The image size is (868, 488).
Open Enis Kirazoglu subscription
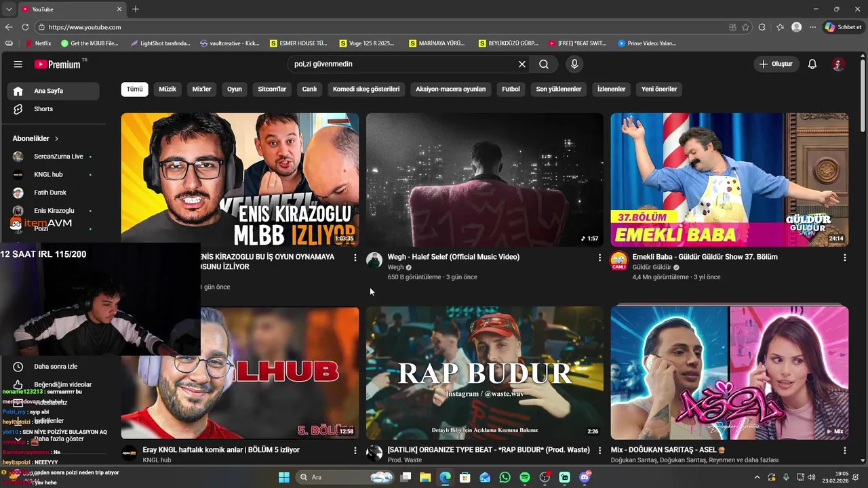(x=54, y=211)
